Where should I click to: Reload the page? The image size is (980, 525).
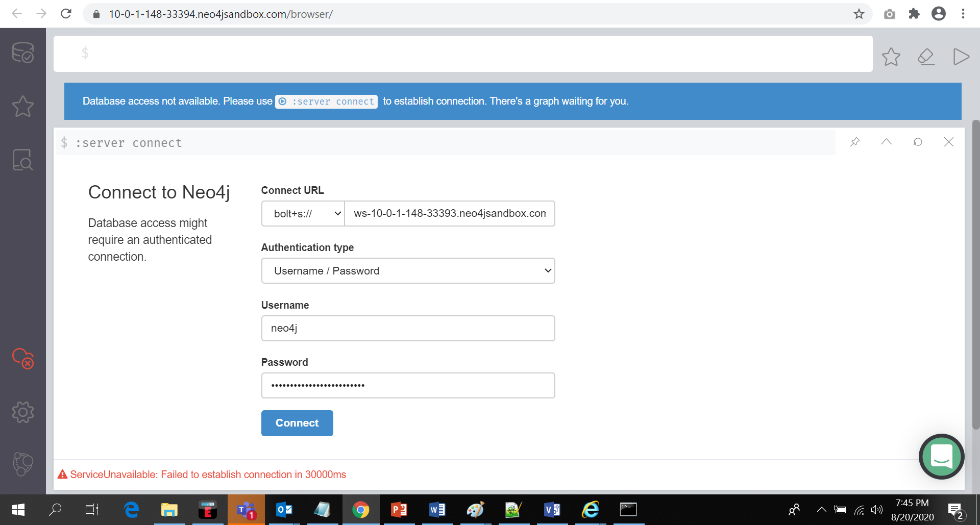coord(66,14)
